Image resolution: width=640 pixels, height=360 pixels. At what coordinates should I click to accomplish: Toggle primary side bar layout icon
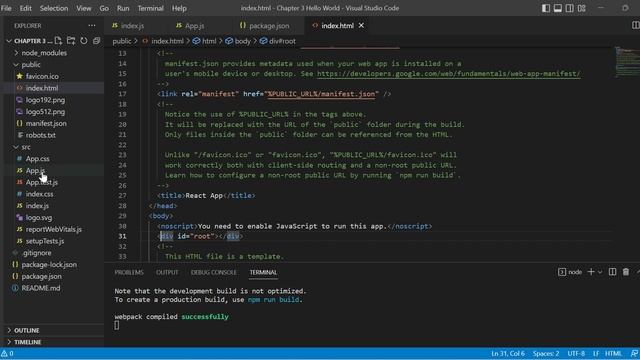click(x=546, y=8)
